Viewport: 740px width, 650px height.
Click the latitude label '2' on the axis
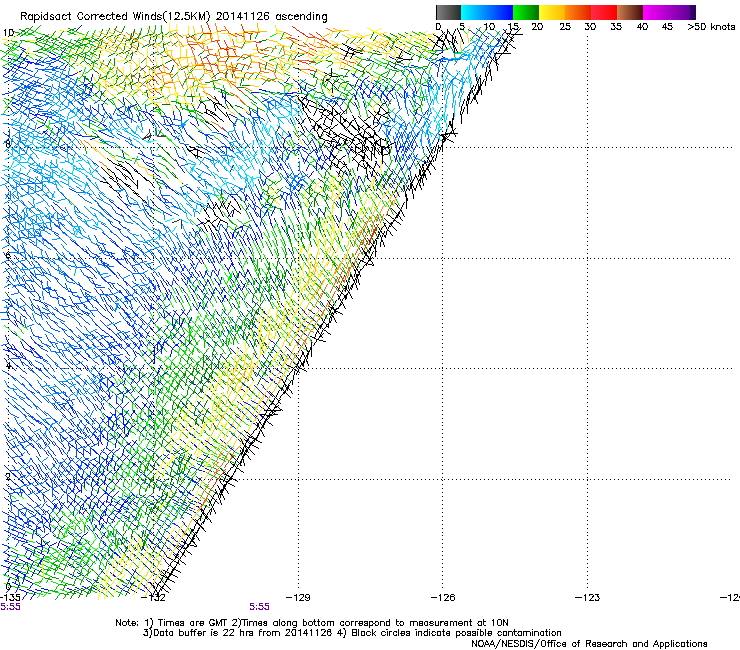[8, 476]
